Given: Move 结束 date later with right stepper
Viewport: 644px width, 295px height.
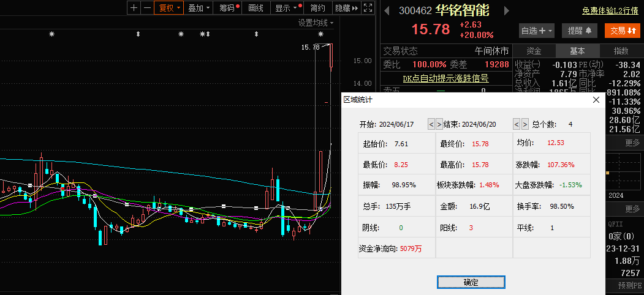Looking at the screenshot, I should [x=525, y=124].
